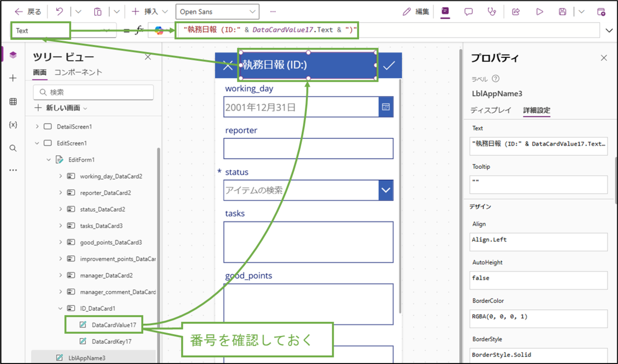The image size is (618, 364).
Task: Open the variables {x} icon in sidebar
Action: [x=13, y=125]
